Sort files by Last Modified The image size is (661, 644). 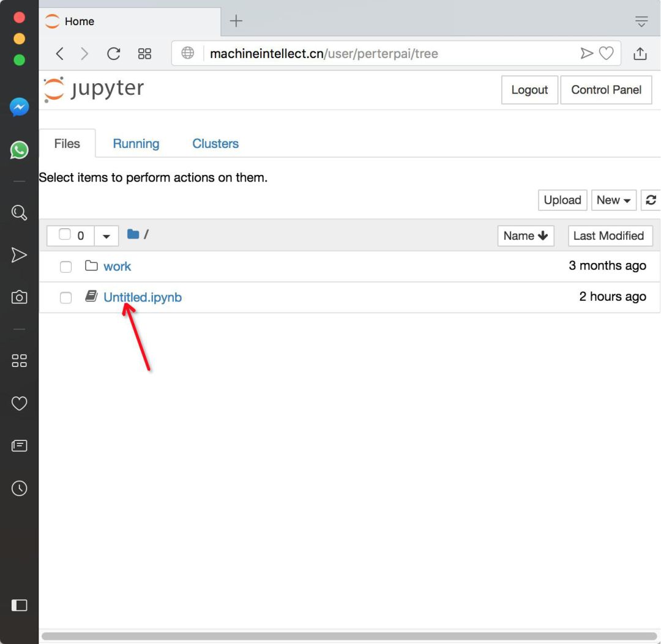(x=610, y=236)
